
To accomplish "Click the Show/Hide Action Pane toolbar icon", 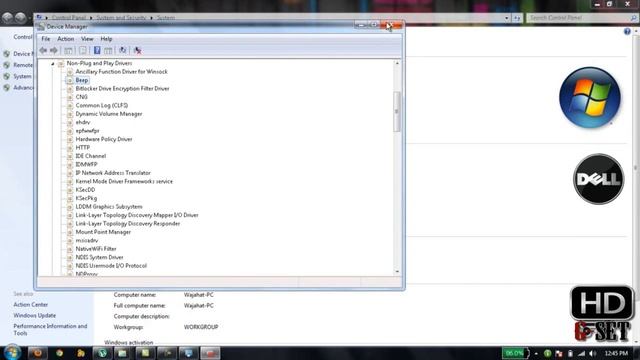I will pos(108,50).
